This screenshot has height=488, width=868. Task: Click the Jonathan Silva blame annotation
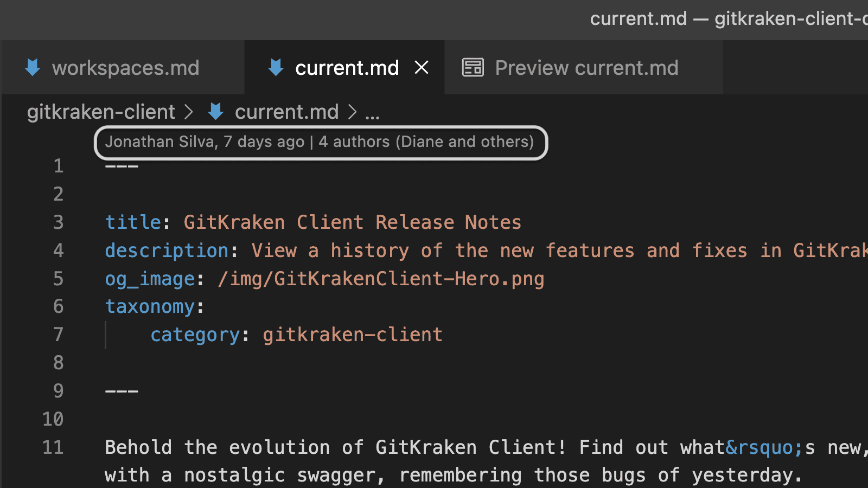tap(320, 142)
